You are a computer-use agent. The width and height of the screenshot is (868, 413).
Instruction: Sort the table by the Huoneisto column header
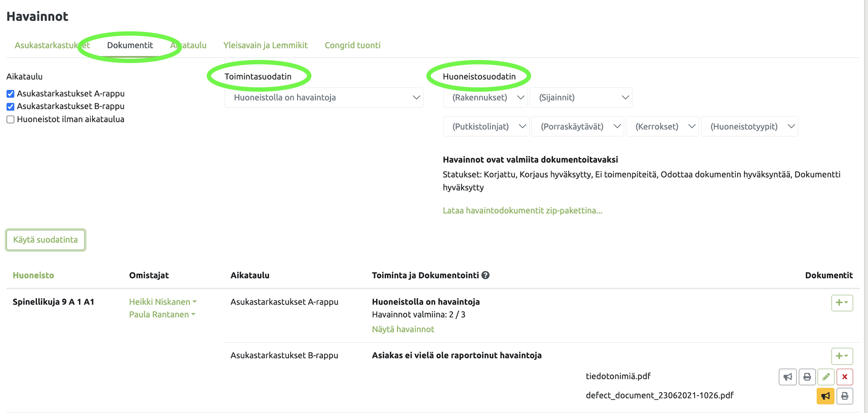click(33, 275)
